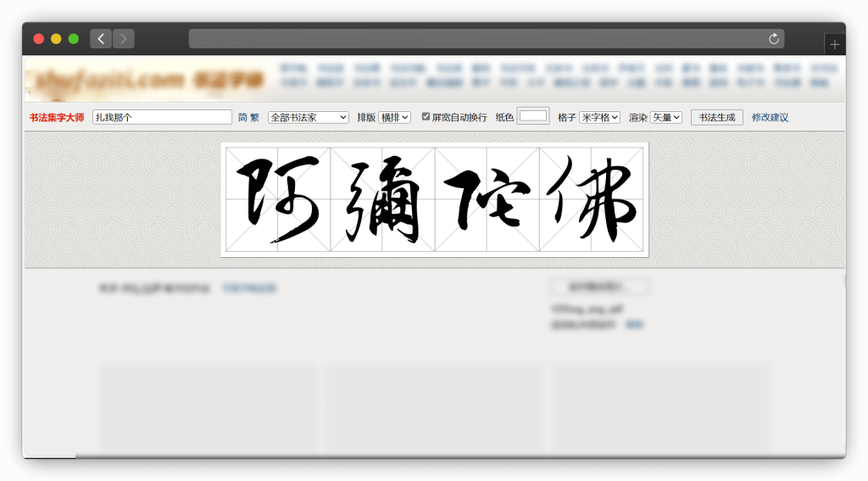Reload the page with the refresh icon
The width and height of the screenshot is (868, 481).
tap(773, 39)
